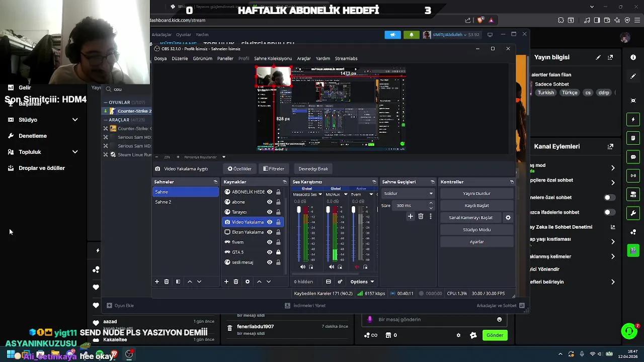Click the Yayını Durdur button
The image size is (644, 362).
tap(476, 194)
